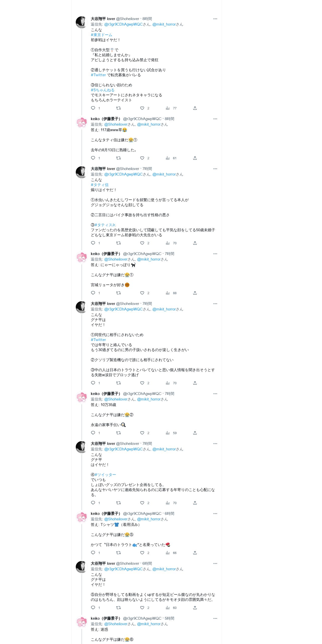Open keiko's My Melody avatar on the 117歳 tweet
The image size is (322, 644).
click(82, 122)
